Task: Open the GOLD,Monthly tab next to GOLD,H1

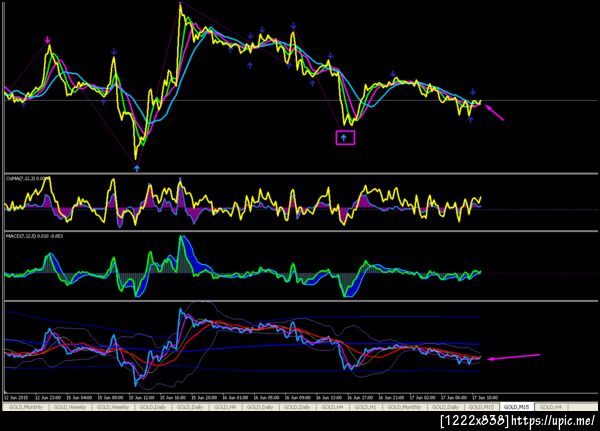Action: point(404,407)
